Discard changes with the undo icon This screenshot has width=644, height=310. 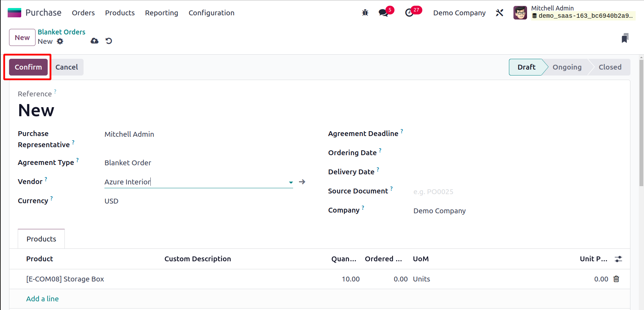[x=109, y=41]
